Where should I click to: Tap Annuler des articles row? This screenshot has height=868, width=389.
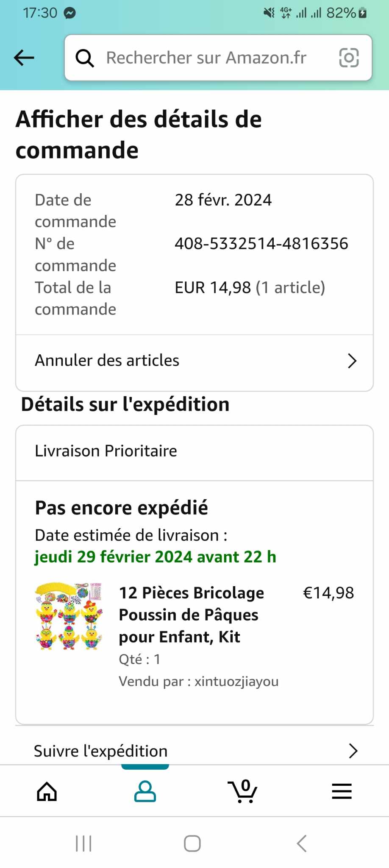[107, 361]
